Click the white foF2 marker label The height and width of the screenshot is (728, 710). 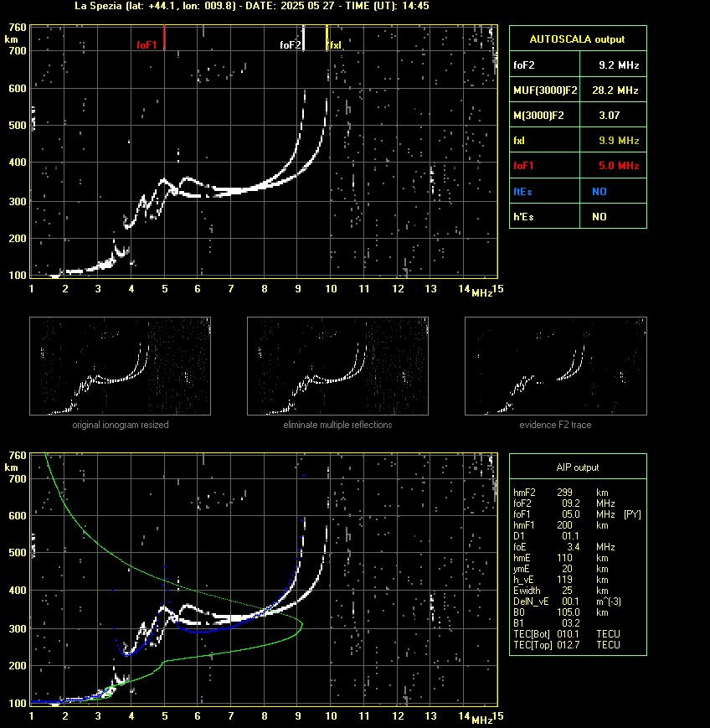tap(291, 45)
